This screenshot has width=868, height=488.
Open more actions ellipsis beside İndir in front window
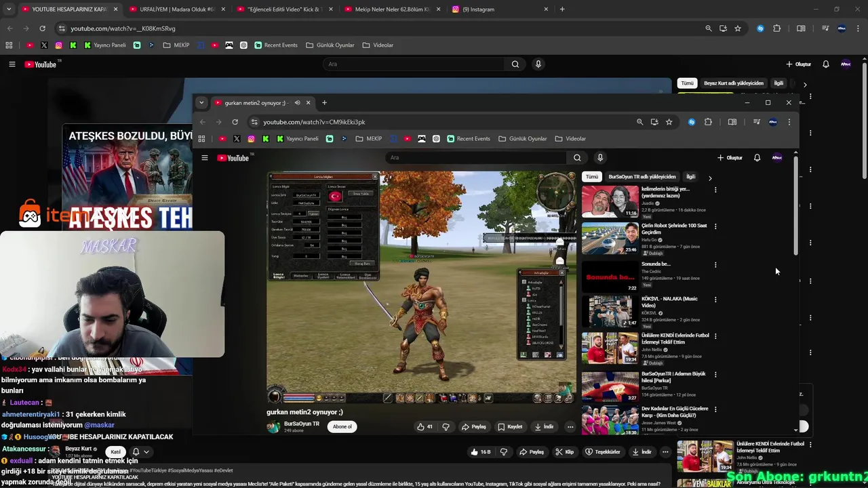pyautogui.click(x=570, y=426)
